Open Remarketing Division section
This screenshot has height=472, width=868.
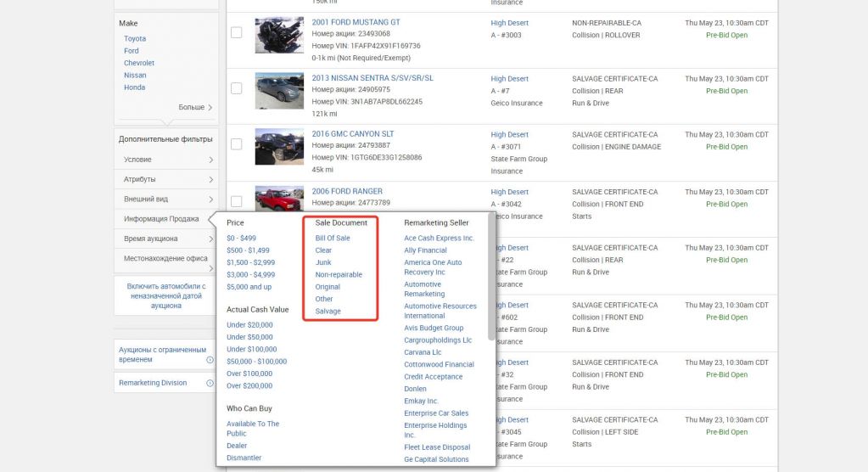pyautogui.click(x=166, y=383)
